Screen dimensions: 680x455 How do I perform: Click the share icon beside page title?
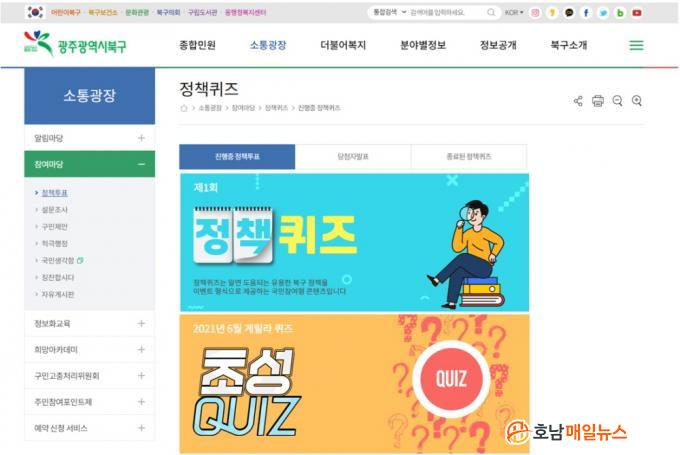[x=578, y=101]
